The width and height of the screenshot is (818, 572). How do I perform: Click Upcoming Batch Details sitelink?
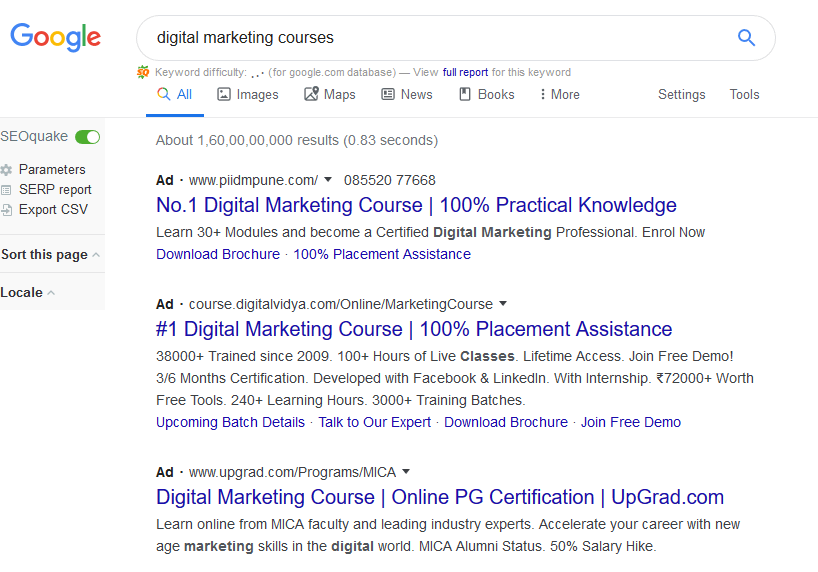230,422
